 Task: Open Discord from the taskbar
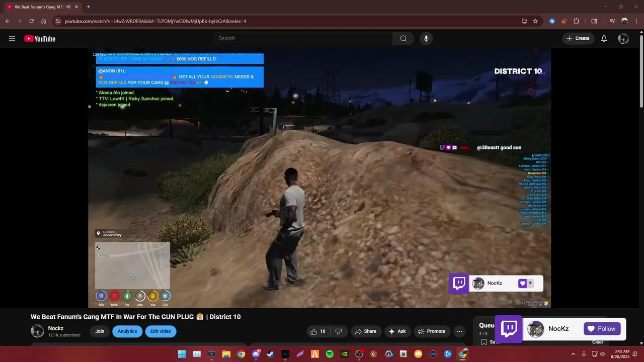tap(256, 354)
